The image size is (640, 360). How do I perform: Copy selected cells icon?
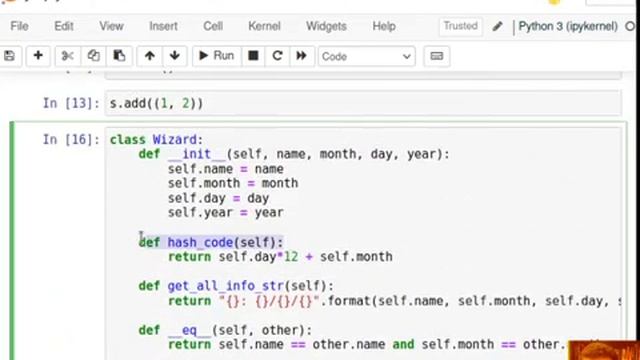point(93,56)
